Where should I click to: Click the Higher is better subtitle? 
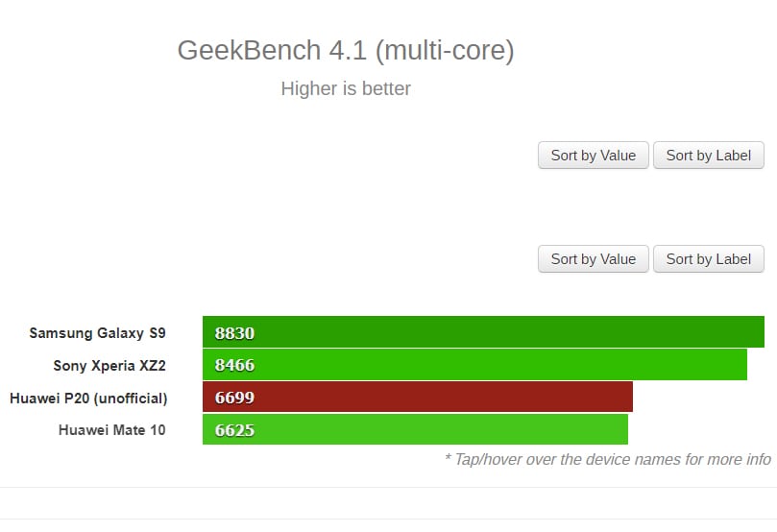click(x=346, y=88)
